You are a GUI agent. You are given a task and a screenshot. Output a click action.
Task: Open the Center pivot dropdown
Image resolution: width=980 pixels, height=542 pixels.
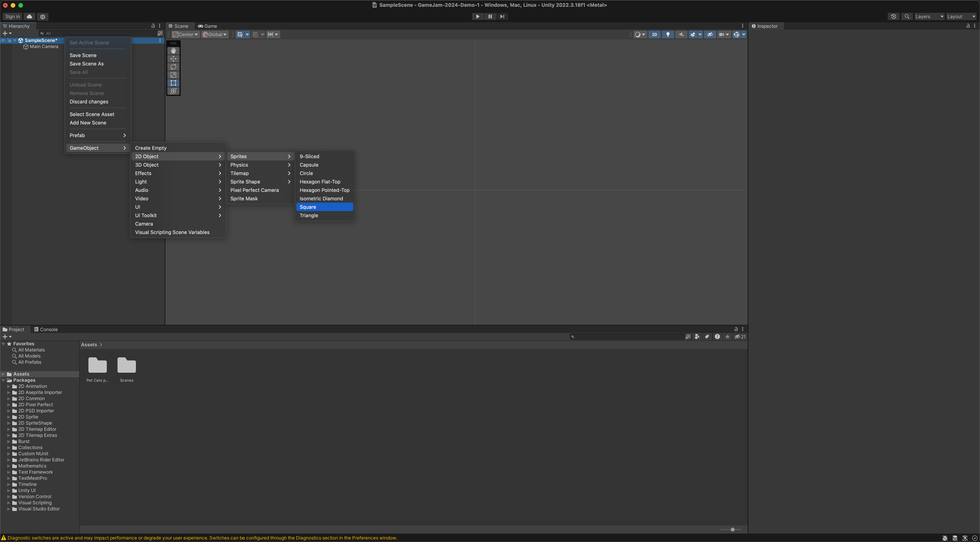coord(185,35)
